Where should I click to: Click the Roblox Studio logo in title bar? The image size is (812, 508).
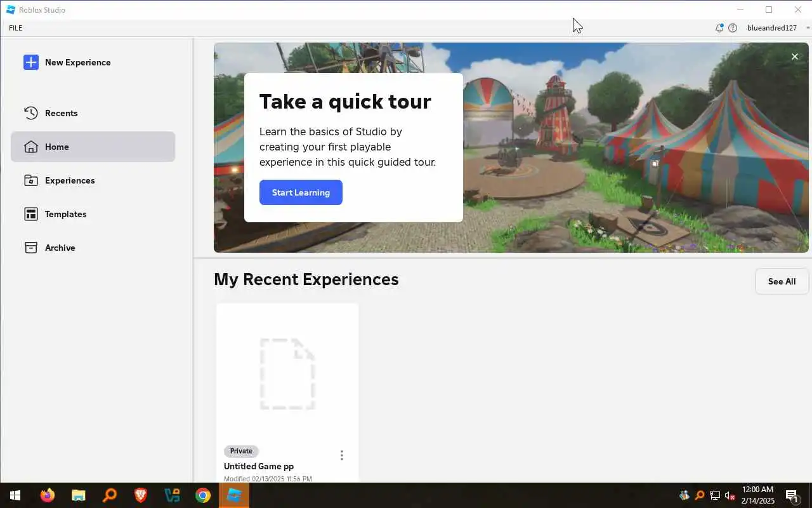pos(11,10)
